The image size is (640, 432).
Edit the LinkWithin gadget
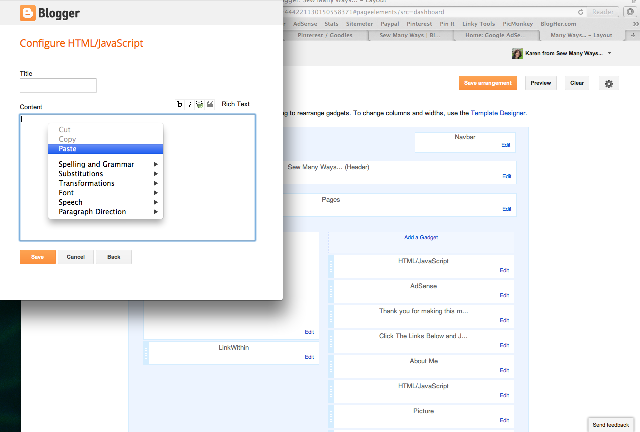[309, 357]
